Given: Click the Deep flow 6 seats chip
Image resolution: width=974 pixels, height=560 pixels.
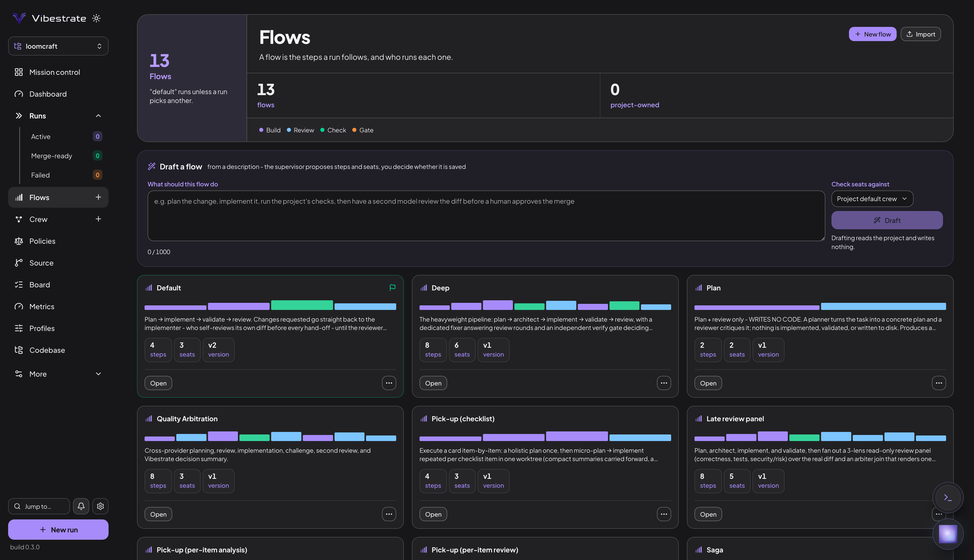Looking at the screenshot, I should tap(462, 349).
